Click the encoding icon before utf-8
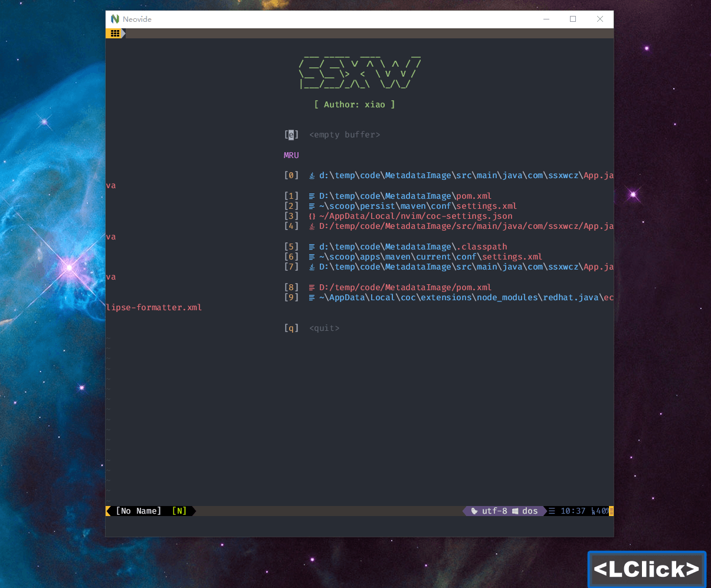This screenshot has width=711, height=588. click(x=474, y=511)
